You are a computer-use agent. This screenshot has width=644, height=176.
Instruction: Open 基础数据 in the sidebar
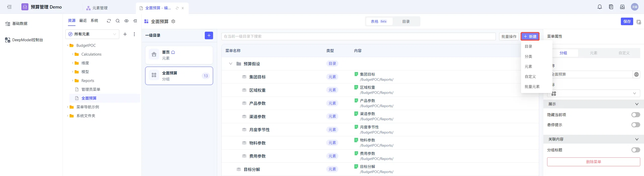[16, 24]
